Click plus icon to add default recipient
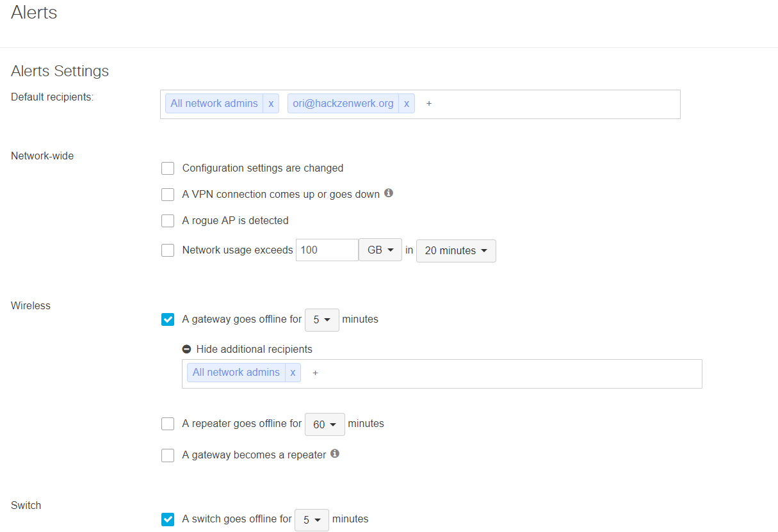 tap(429, 104)
